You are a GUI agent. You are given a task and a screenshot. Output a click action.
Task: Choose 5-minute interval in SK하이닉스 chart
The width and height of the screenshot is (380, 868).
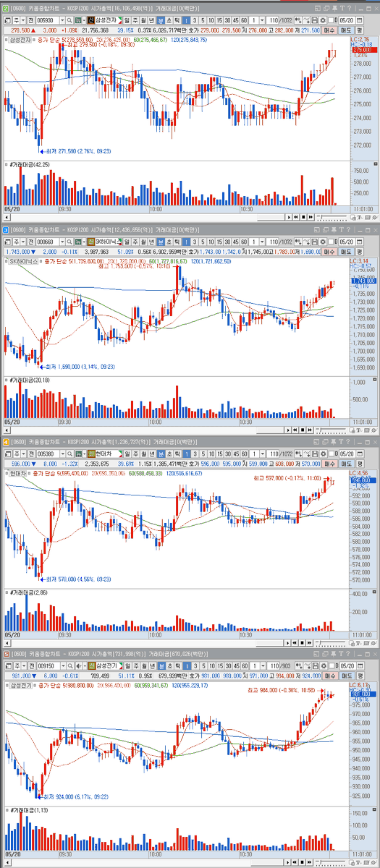(202, 241)
